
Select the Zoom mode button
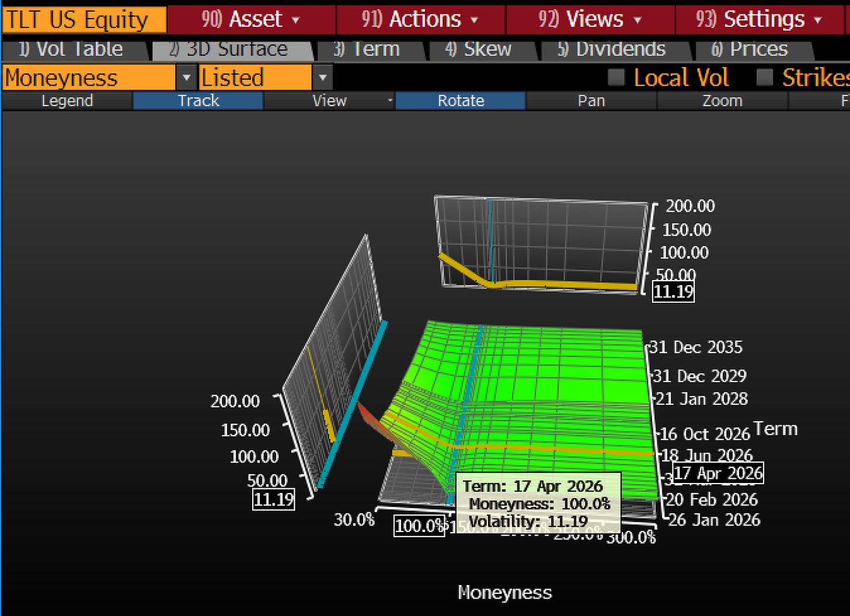click(x=722, y=101)
